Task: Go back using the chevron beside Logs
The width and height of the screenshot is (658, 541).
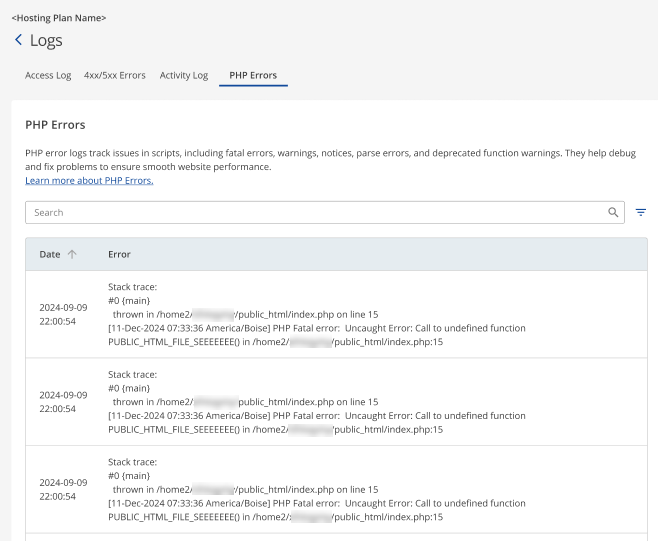Action: coord(18,40)
